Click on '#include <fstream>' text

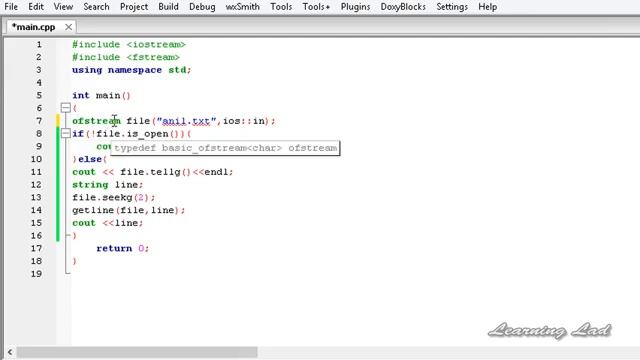(126, 57)
